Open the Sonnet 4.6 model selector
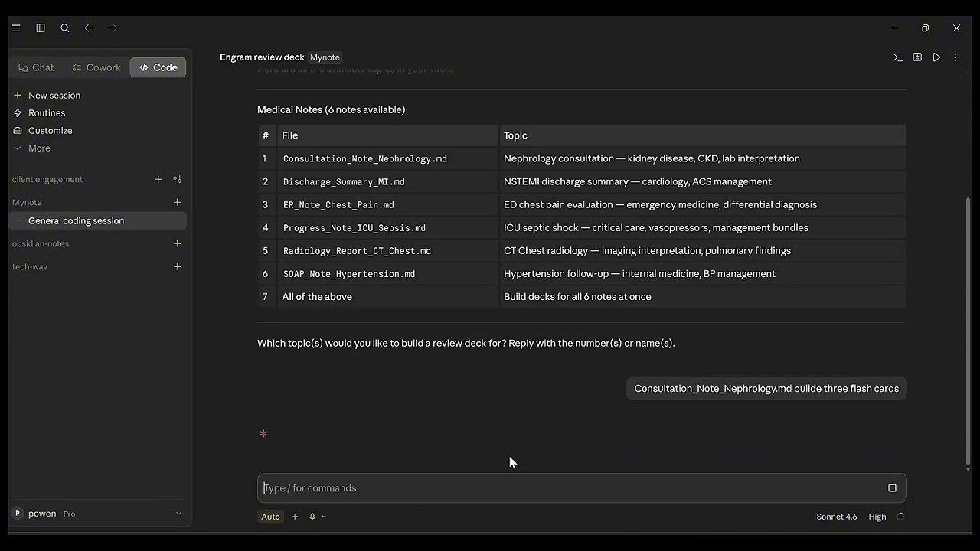This screenshot has width=980, height=551. [837, 517]
